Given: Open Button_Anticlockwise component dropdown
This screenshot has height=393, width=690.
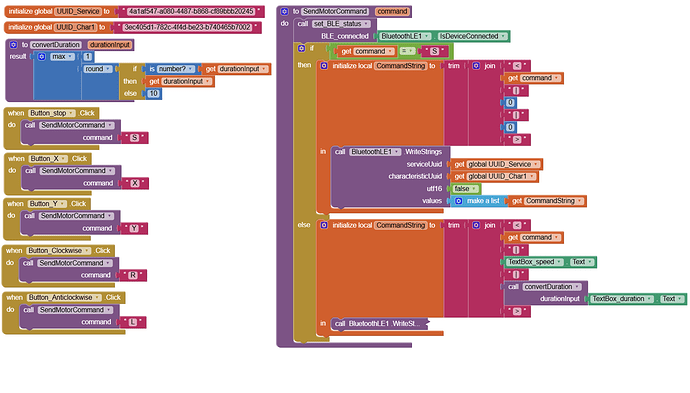Looking at the screenshot, I should click(x=97, y=298).
